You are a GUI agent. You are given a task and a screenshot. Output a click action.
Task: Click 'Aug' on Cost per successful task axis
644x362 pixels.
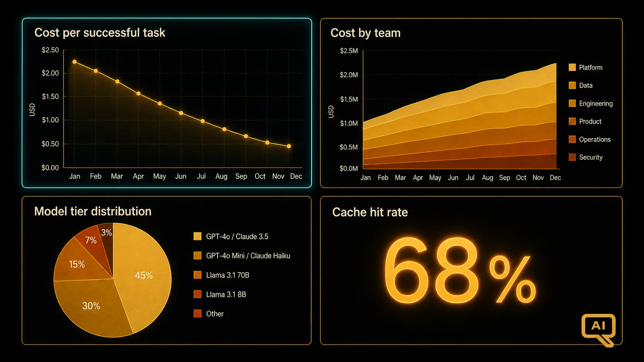point(221,177)
